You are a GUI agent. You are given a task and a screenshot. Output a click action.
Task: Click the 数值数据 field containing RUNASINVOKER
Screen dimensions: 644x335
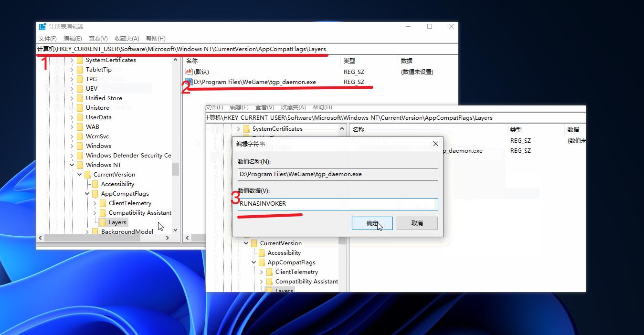pos(338,204)
